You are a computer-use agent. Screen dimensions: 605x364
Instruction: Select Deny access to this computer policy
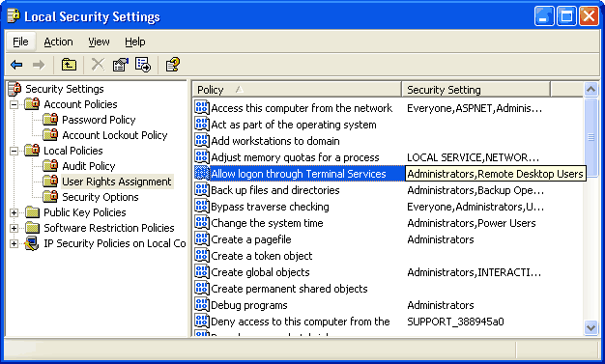(x=301, y=322)
